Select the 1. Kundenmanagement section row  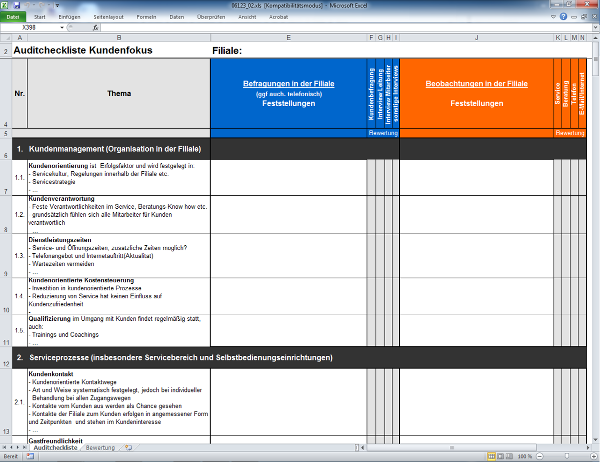(299, 149)
